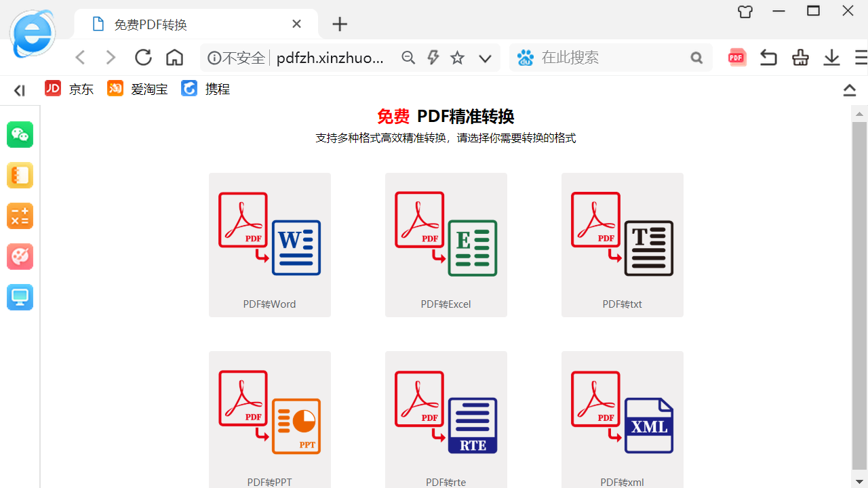Screen dimensions: 868x488
Task: Open the notebook tool in the sidebar
Action: [x=20, y=175]
